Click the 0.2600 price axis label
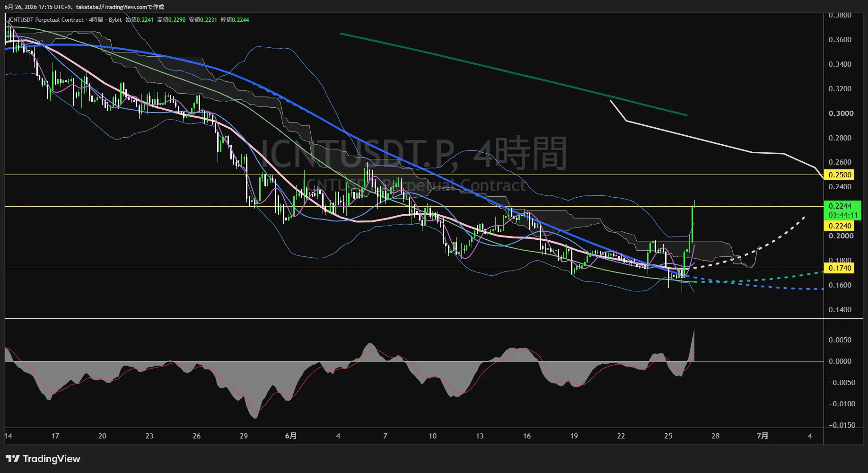This screenshot has height=473, width=868. [840, 162]
